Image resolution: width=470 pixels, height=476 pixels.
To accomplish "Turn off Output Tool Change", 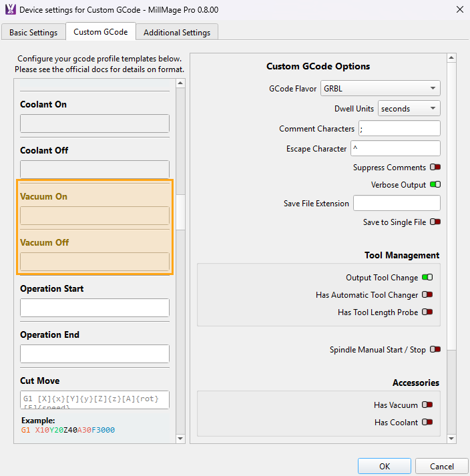I will pos(427,278).
